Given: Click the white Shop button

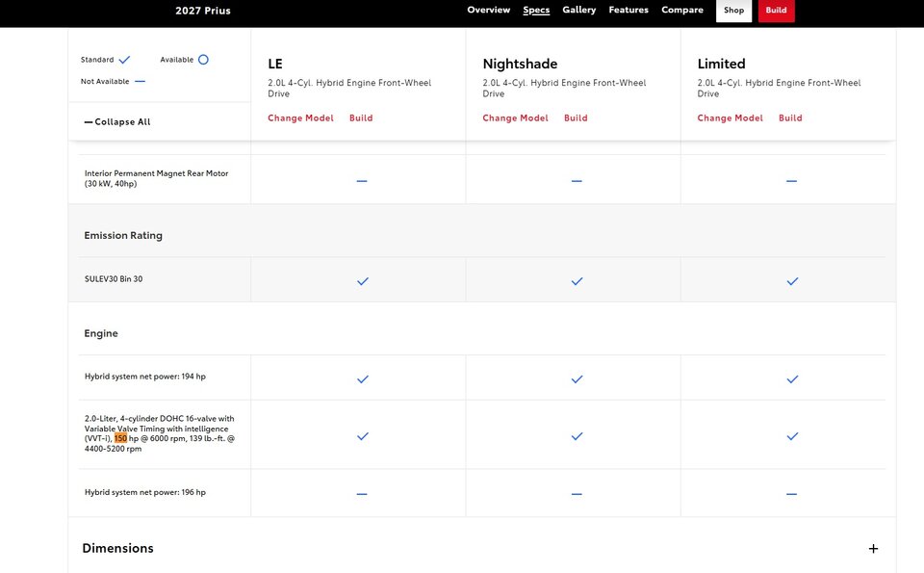Looking at the screenshot, I should pos(733,10).
